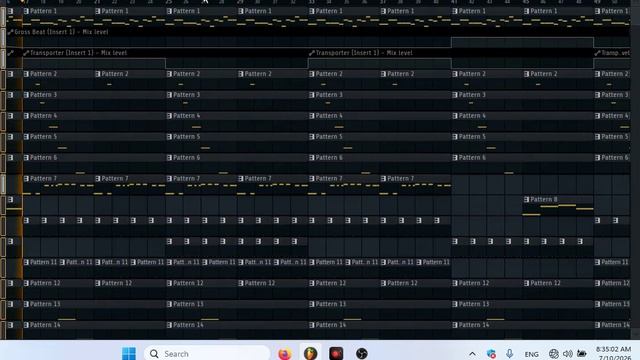640x360 pixels.
Task: Open menu icon of Pattern 6 clip at bar 41
Action: coord(455,158)
